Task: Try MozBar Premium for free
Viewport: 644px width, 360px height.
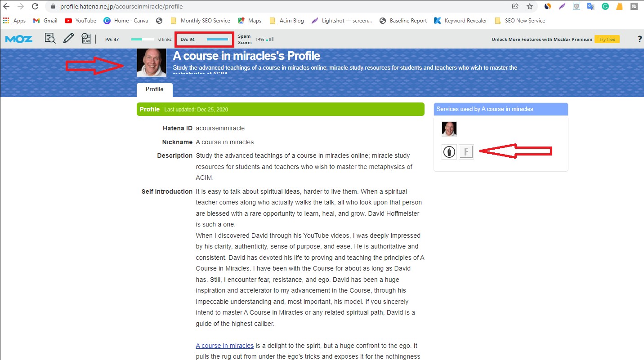Action: (x=607, y=39)
